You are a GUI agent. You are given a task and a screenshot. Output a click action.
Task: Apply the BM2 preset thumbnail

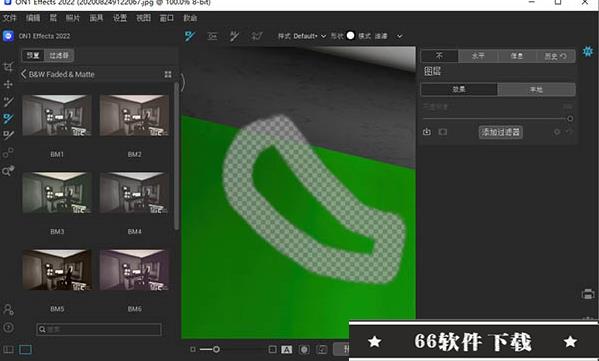point(134,115)
